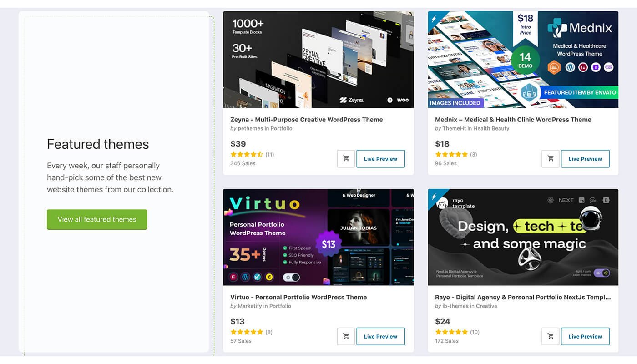View all featured themes
Image resolution: width=637 pixels, height=364 pixels.
pos(97,219)
